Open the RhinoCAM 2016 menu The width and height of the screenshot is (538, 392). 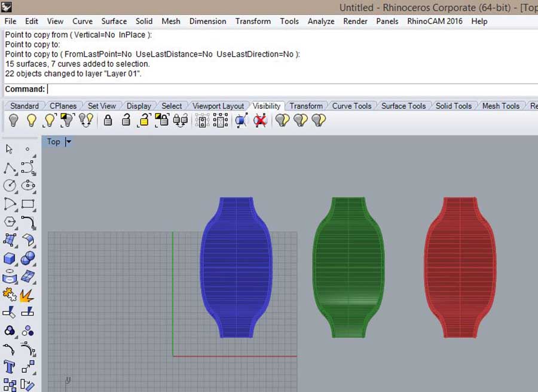tap(435, 22)
